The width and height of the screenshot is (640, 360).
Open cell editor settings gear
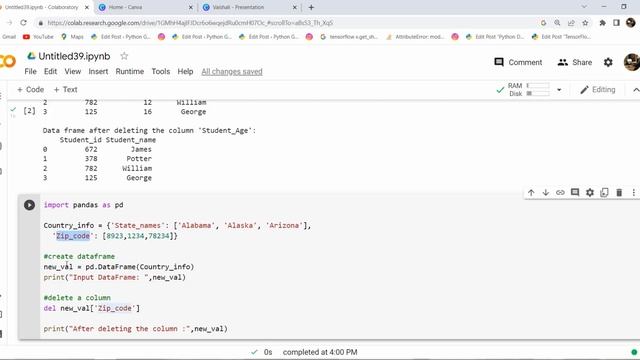click(x=590, y=192)
